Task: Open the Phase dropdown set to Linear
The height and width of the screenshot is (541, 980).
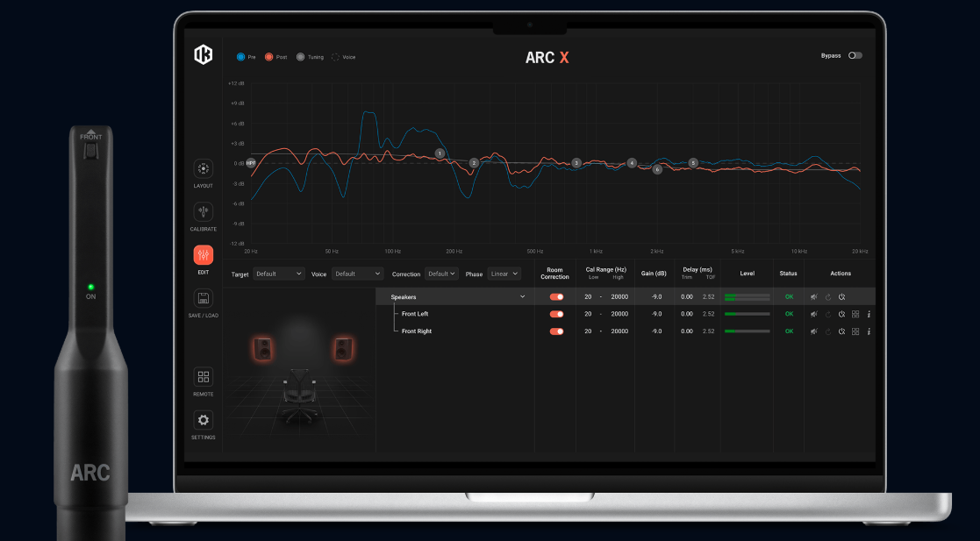Action: coord(504,274)
